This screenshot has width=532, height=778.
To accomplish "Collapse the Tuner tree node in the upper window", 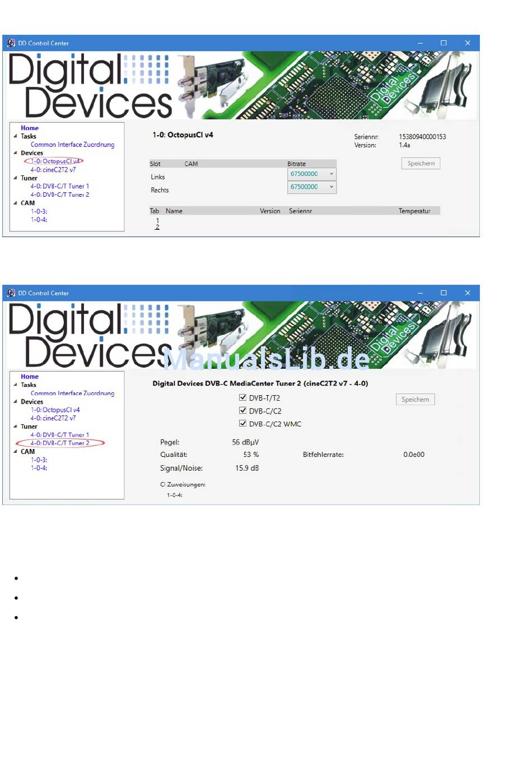I will click(x=16, y=178).
